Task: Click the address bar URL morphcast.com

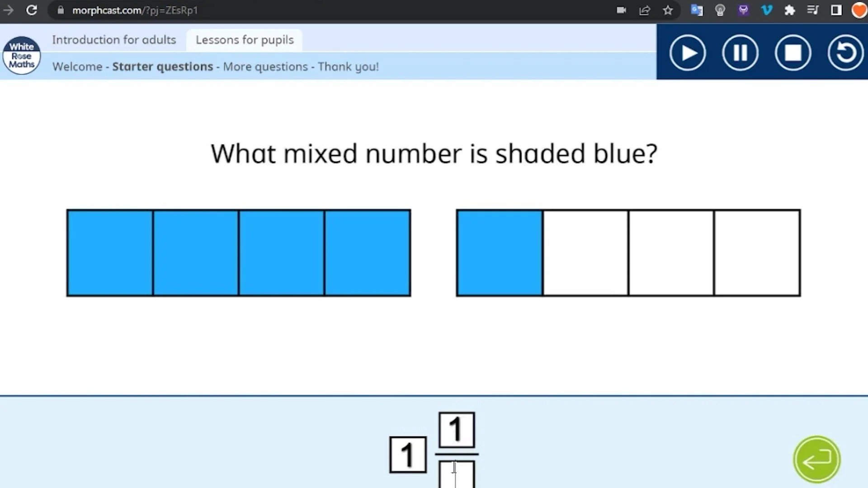Action: coord(135,10)
